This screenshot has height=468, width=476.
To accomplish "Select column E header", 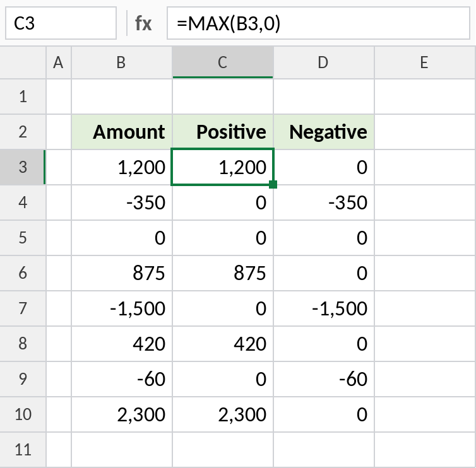I will [x=425, y=62].
